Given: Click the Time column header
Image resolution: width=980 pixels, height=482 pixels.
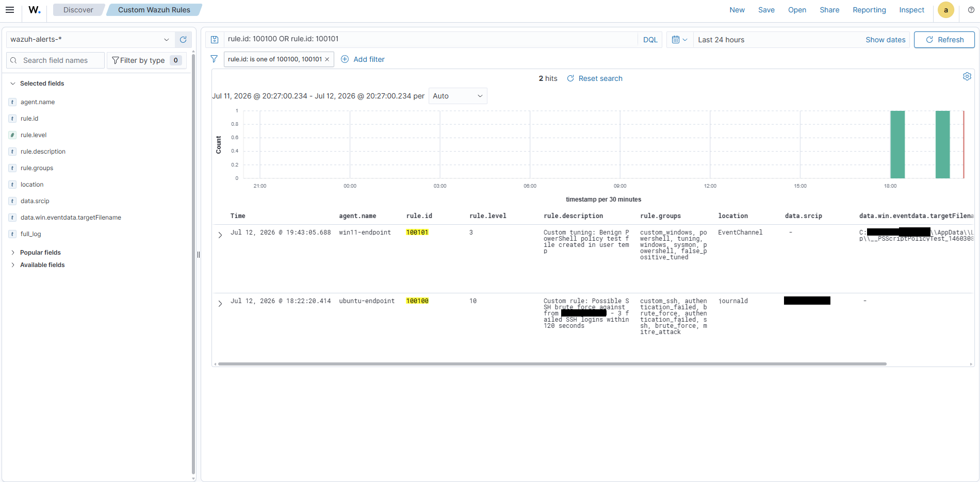Looking at the screenshot, I should pos(238,216).
